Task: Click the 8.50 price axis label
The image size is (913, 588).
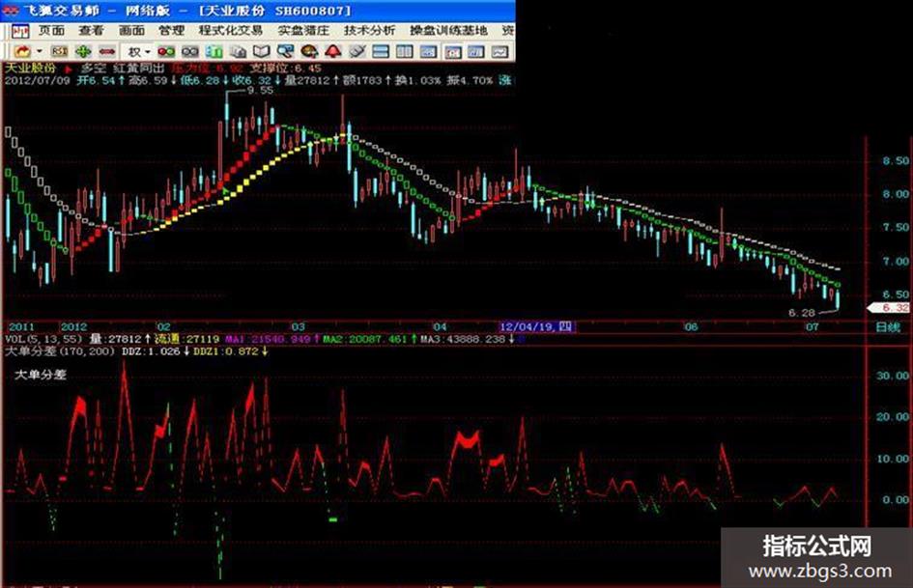Action: click(895, 160)
